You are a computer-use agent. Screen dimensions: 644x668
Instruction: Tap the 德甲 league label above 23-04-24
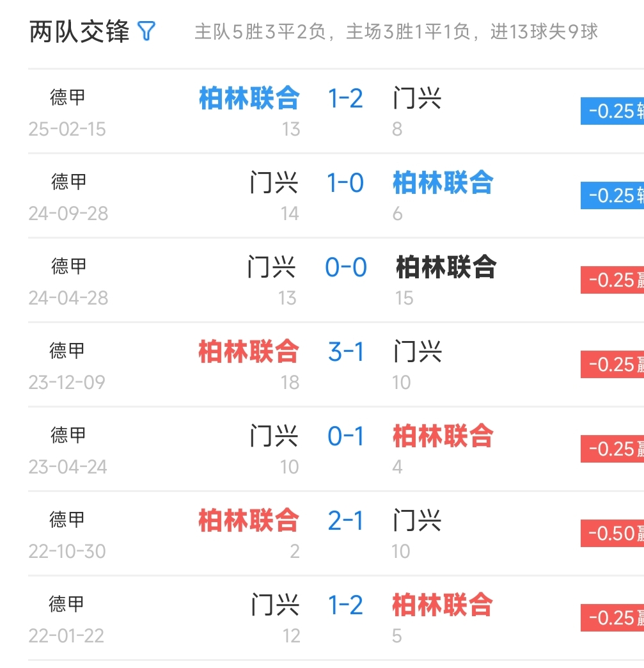pos(68,435)
